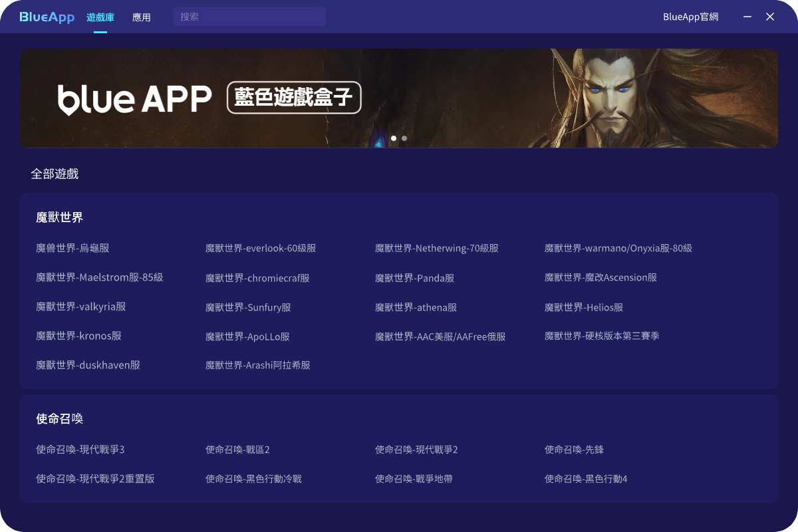The image size is (798, 532).
Task: Select 魔獸世界-魔改Ascension服
Action: [600, 277]
